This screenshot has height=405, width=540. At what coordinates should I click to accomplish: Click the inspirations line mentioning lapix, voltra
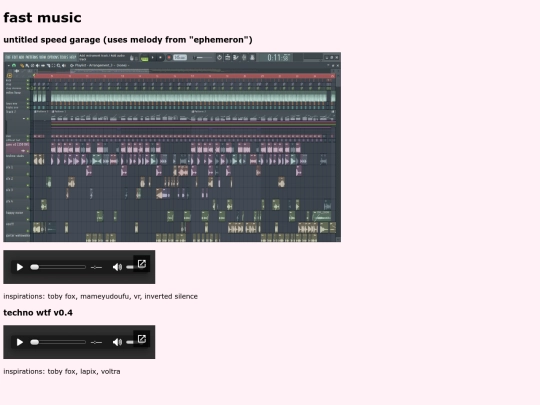coord(62,372)
